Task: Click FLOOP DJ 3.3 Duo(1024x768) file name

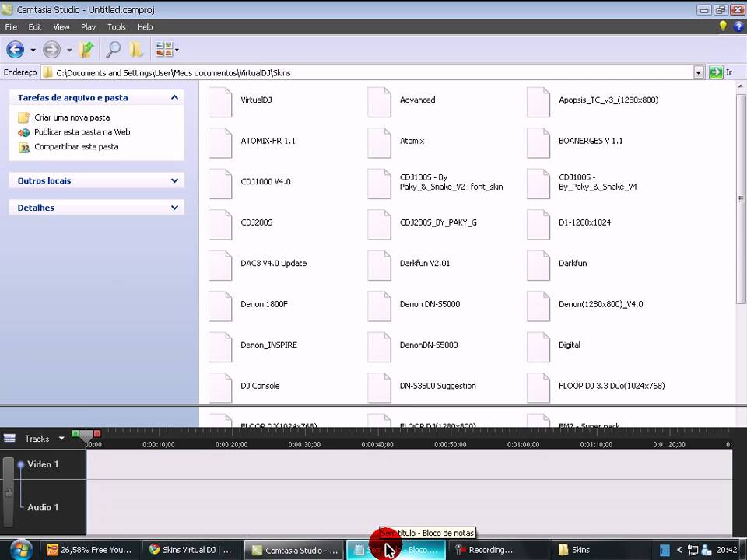Action: (612, 387)
